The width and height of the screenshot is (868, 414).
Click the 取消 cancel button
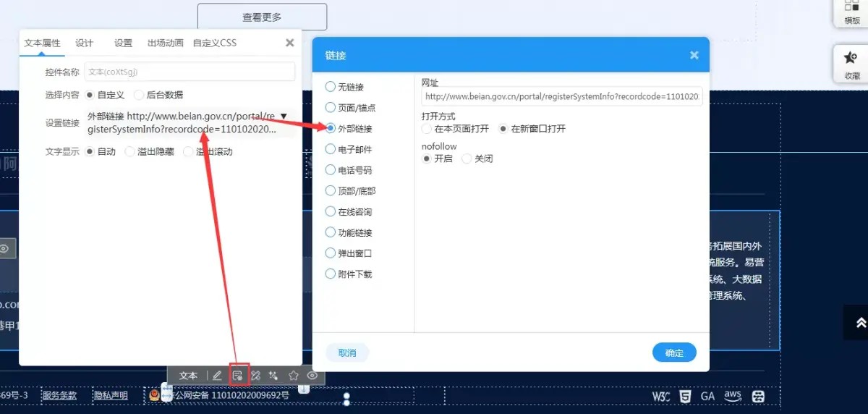click(347, 353)
